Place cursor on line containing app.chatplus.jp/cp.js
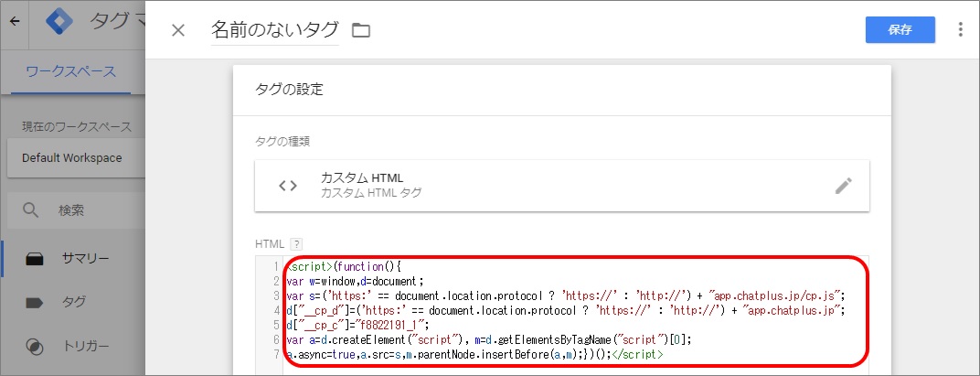The height and width of the screenshot is (376, 980). (566, 295)
